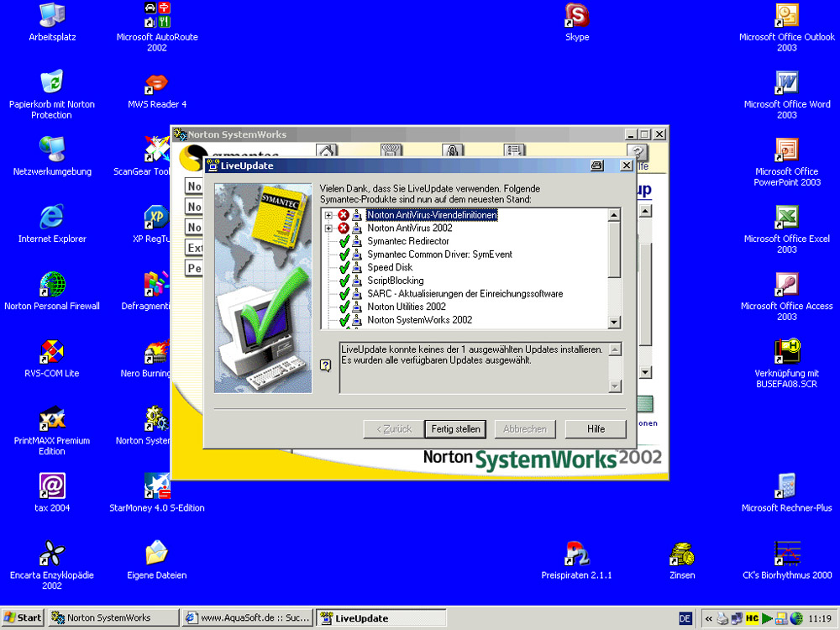This screenshot has width=840, height=630.
Task: Open Skype desktop shortcut
Action: (577, 16)
